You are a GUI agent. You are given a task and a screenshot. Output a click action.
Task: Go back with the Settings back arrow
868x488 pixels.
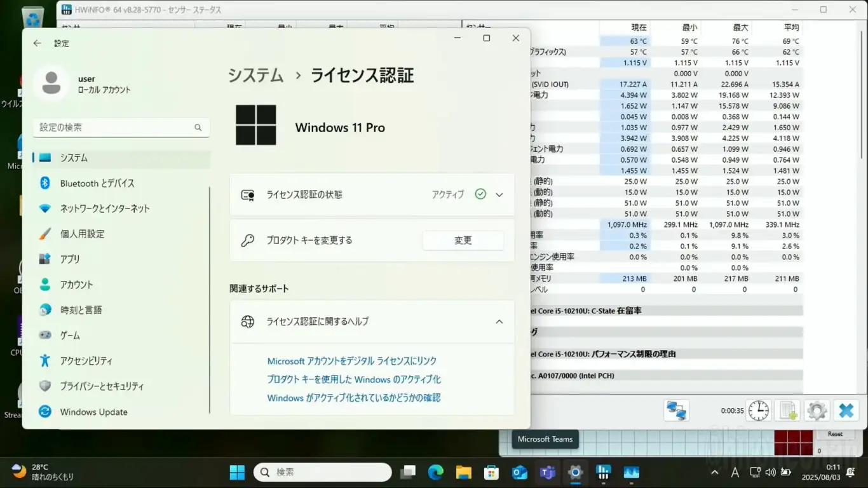[x=37, y=43]
